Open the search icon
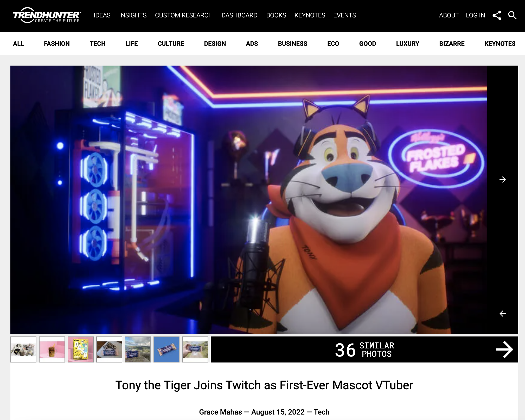The height and width of the screenshot is (420, 525). tap(512, 15)
